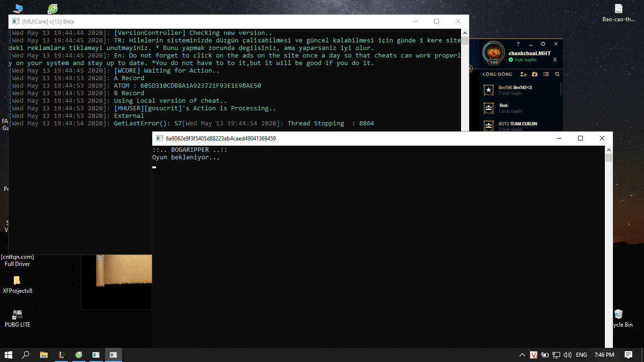Click add folder icon in CỘNG ĐỒNG
Viewport: 644px width, 362px height.
(x=535, y=74)
